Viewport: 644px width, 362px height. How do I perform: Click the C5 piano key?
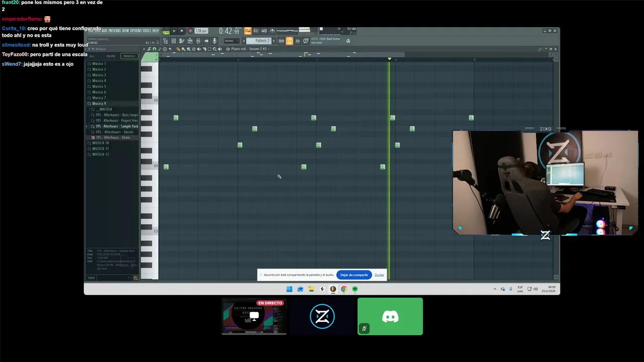click(150, 101)
